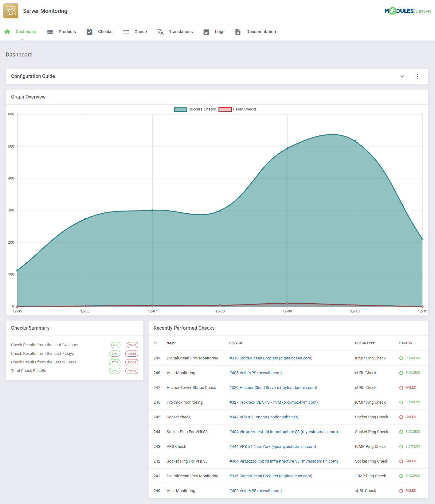Open the Configuration Guide three-dot menu
The width and height of the screenshot is (435, 504).
click(417, 76)
